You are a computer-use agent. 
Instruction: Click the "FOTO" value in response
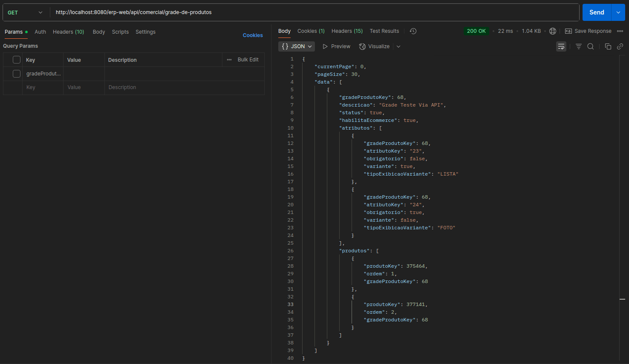[446, 228]
